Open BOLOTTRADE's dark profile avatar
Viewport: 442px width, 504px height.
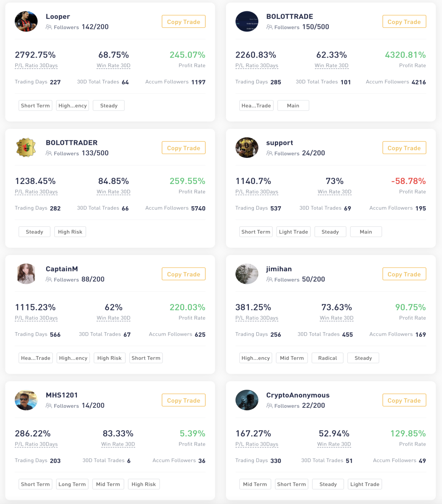(247, 21)
